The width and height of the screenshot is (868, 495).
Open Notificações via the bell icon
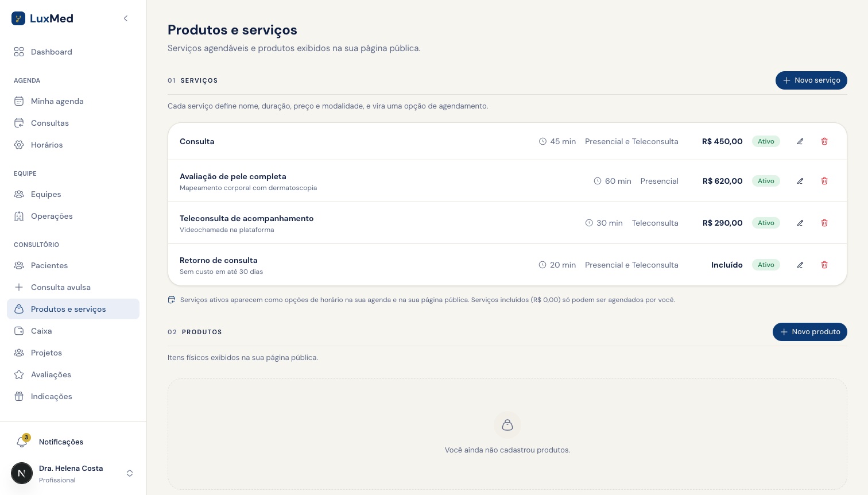22,442
